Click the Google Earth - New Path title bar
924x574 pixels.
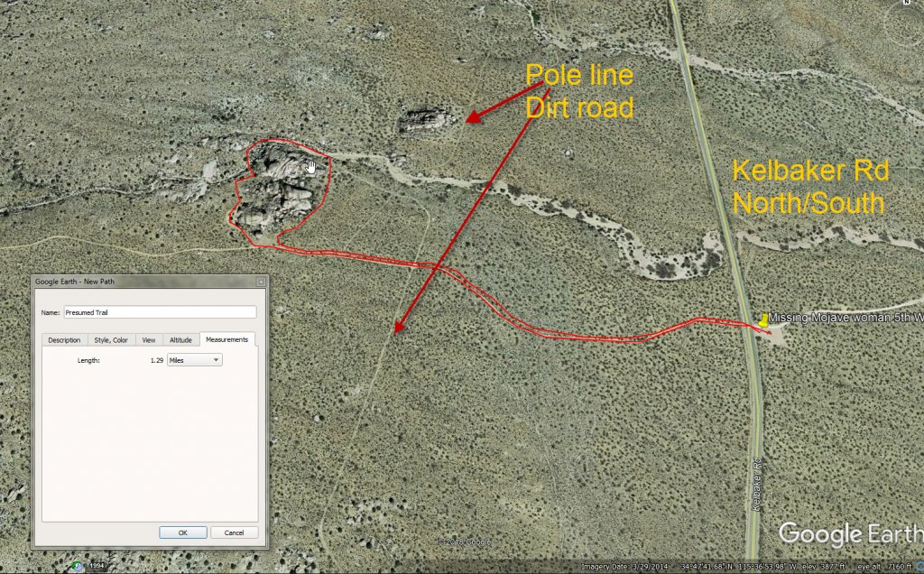point(135,282)
